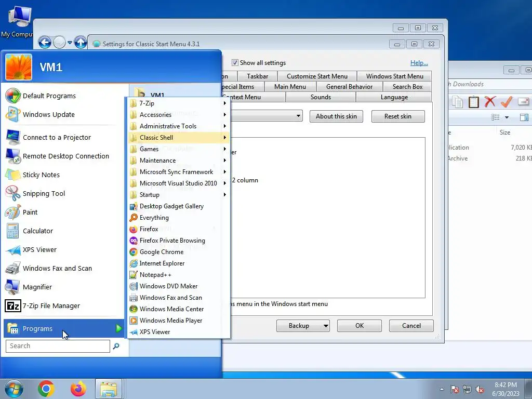This screenshot has width=532, height=399.
Task: Switch to the Search Box tab
Action: point(407,87)
